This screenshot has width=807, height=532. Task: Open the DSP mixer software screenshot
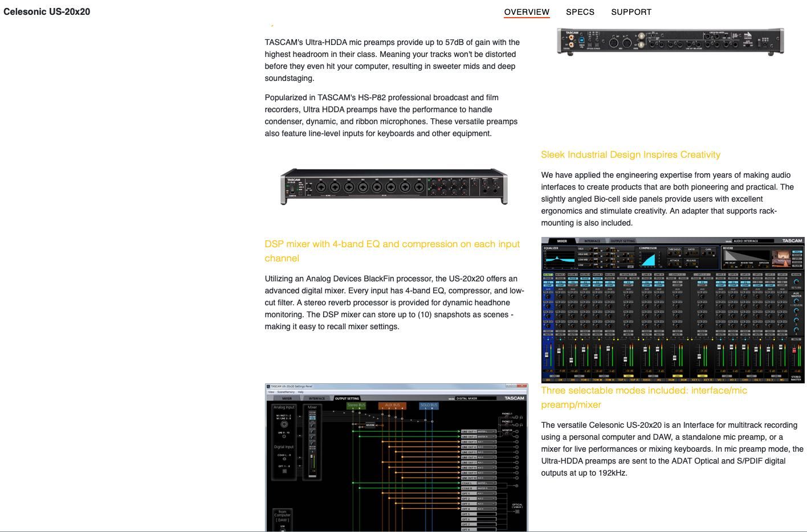(x=672, y=310)
